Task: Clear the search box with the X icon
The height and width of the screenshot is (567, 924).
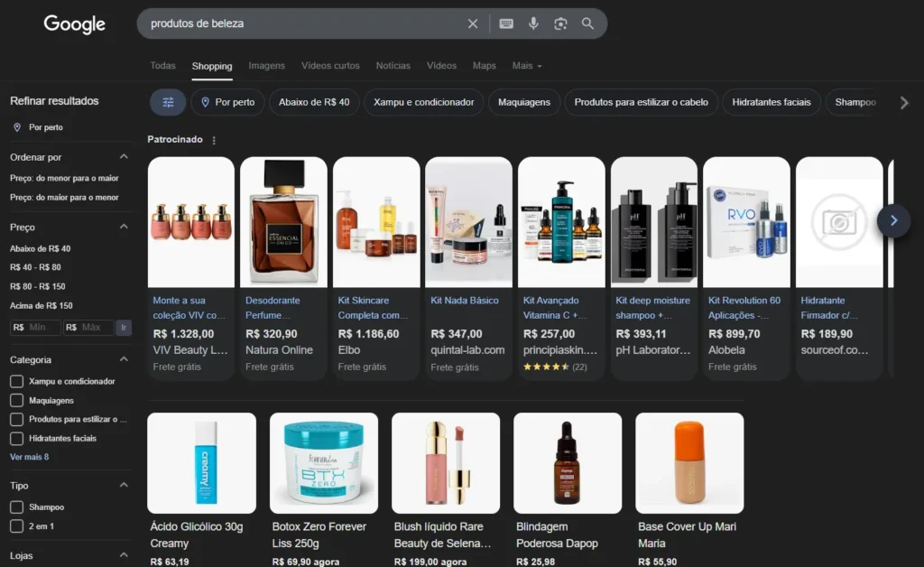Action: point(473,23)
